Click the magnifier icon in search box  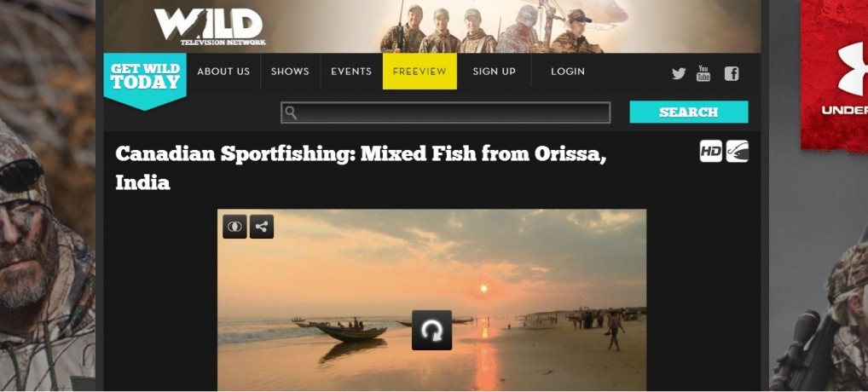tap(291, 112)
